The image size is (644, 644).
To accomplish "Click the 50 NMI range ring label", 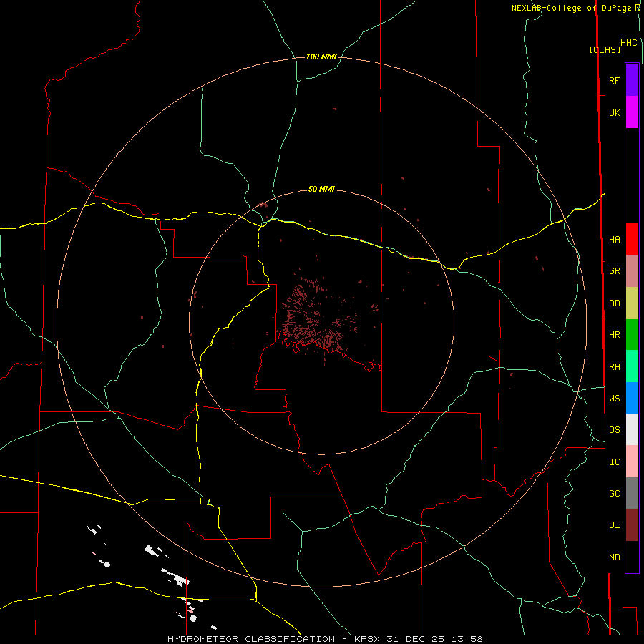I will [321, 189].
